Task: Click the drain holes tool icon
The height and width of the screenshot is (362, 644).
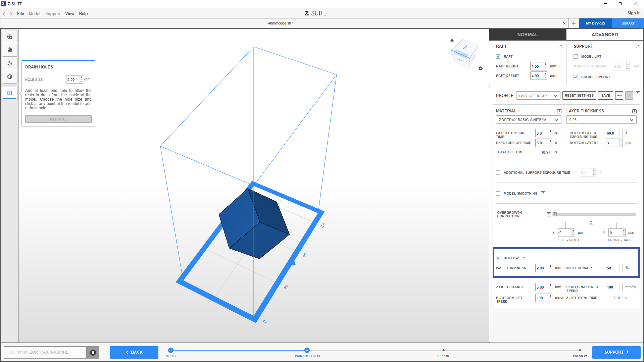Action: (10, 93)
